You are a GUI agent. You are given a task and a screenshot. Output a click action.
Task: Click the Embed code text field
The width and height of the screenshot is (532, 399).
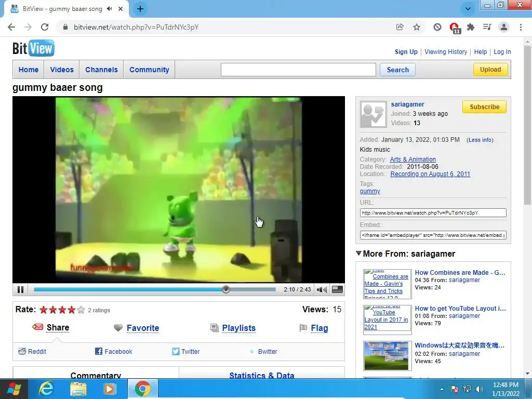tap(433, 235)
